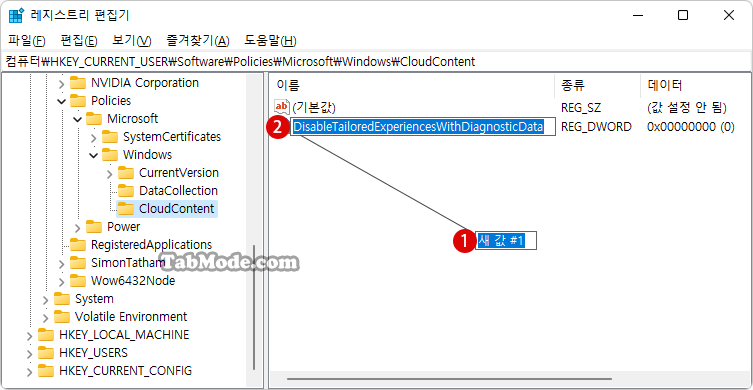Viewport: 753px width, 390px height.
Task: Click the Policies folder icon
Action: pyautogui.click(x=78, y=101)
